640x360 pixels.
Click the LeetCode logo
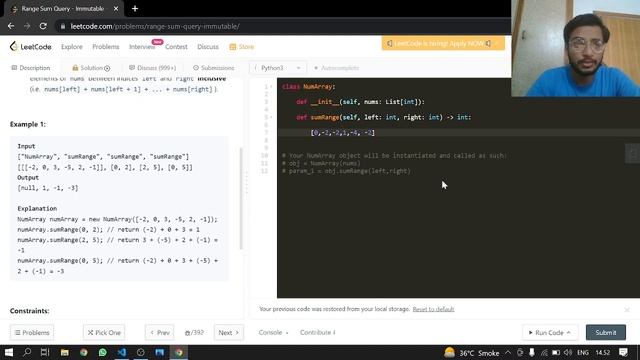point(31,47)
